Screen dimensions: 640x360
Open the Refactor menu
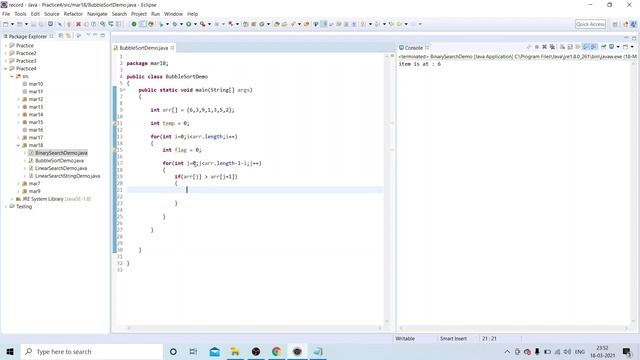pyautogui.click(x=73, y=14)
